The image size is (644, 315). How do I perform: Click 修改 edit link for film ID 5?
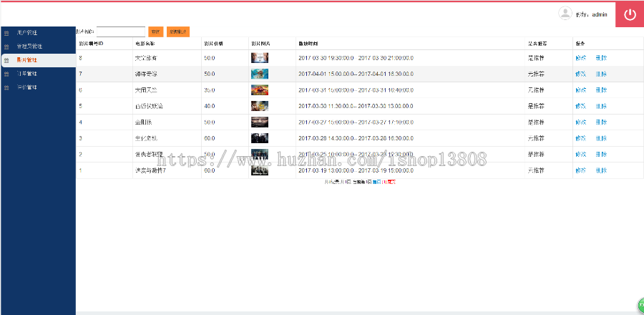[x=581, y=106]
